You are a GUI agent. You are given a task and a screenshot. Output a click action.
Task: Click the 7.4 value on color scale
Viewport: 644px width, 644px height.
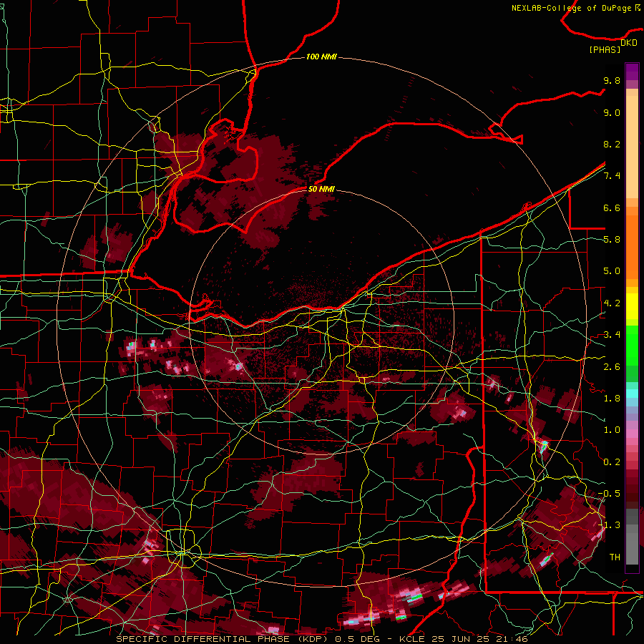(x=612, y=176)
